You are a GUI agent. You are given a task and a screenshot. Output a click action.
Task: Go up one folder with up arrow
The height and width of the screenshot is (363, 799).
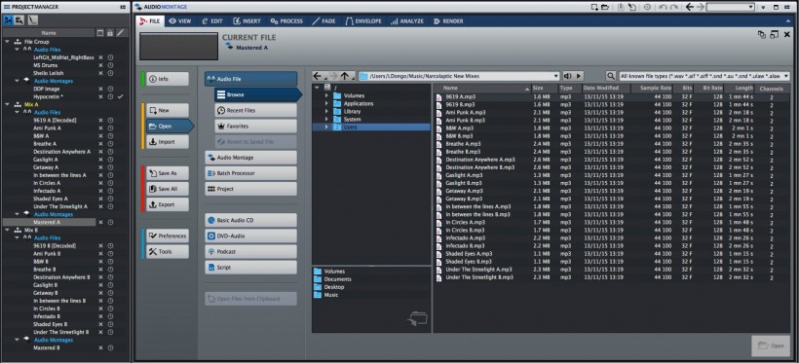coord(345,76)
